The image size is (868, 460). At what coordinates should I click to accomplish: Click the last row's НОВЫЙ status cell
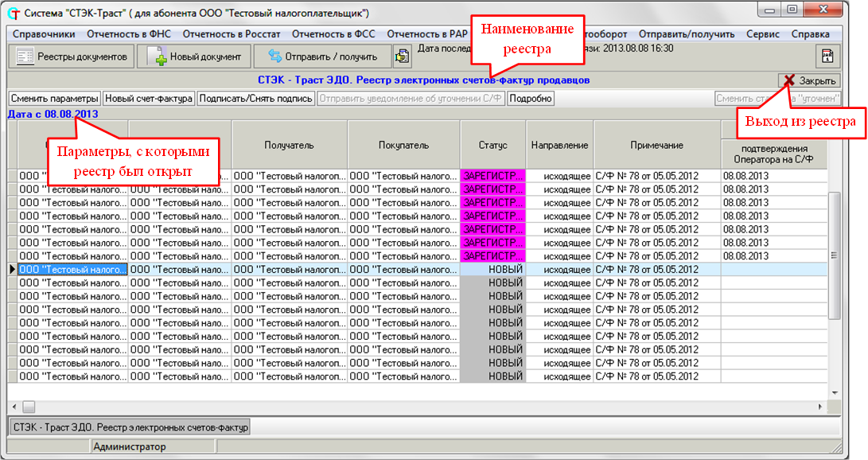[x=492, y=376]
